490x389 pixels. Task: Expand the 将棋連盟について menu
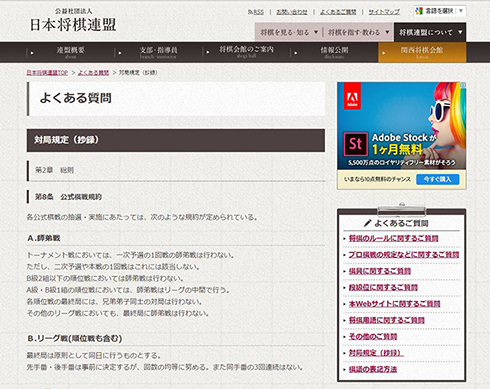click(x=430, y=32)
